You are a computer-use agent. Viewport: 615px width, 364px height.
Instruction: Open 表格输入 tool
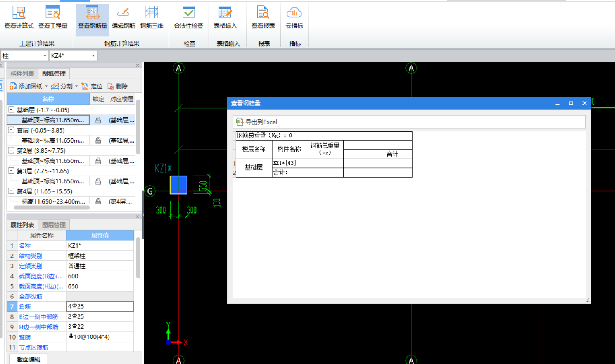[x=225, y=17]
